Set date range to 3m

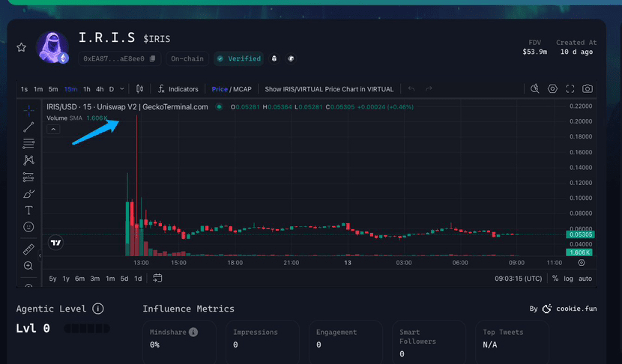point(95,279)
